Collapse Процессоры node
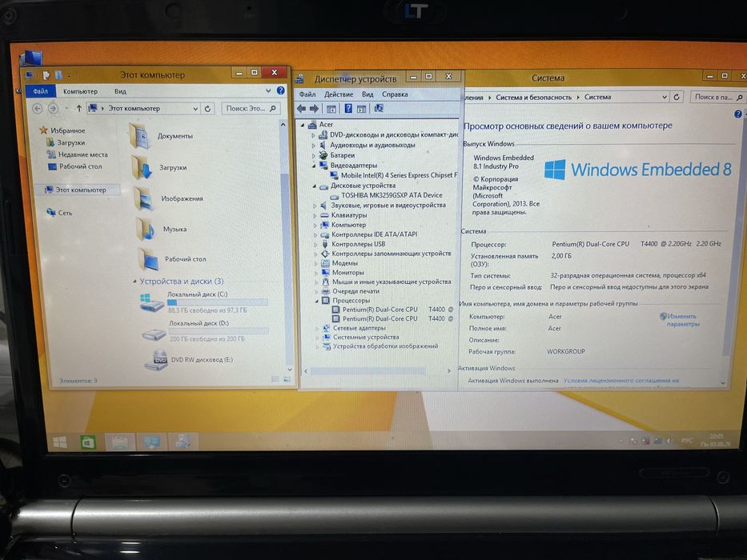 click(x=316, y=301)
